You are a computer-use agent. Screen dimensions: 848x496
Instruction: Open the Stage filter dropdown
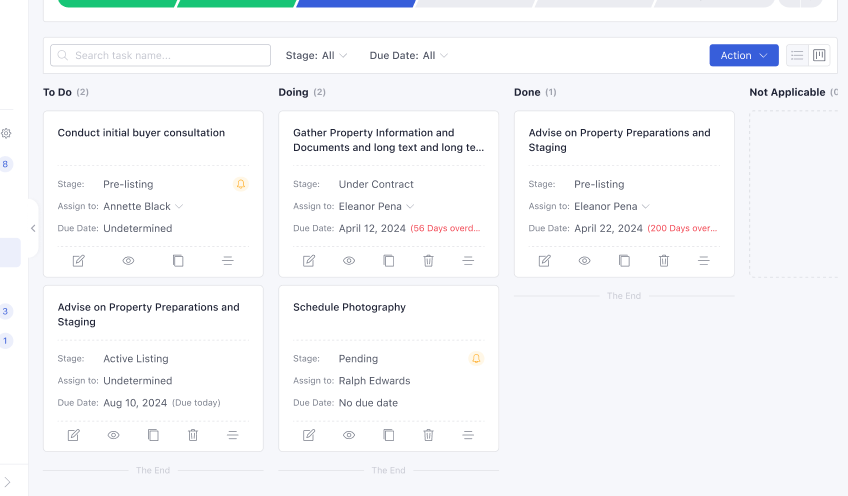tap(316, 55)
